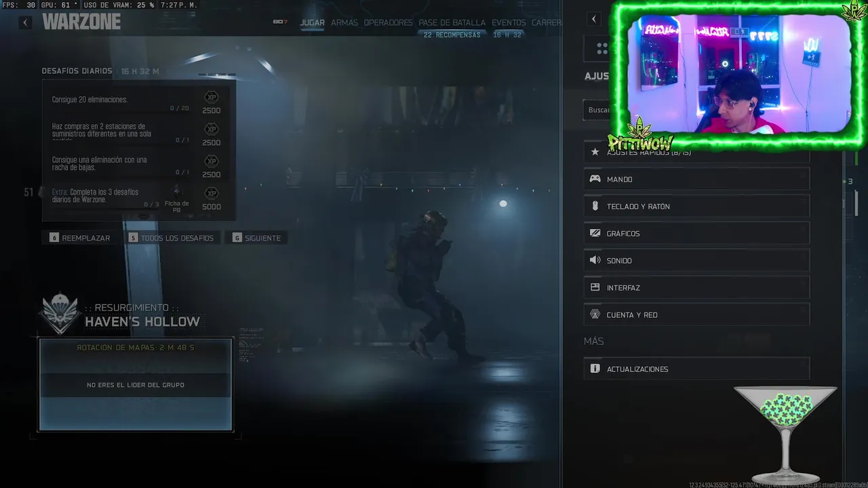Open the PASE DE BATALLA tab

pyautogui.click(x=452, y=22)
